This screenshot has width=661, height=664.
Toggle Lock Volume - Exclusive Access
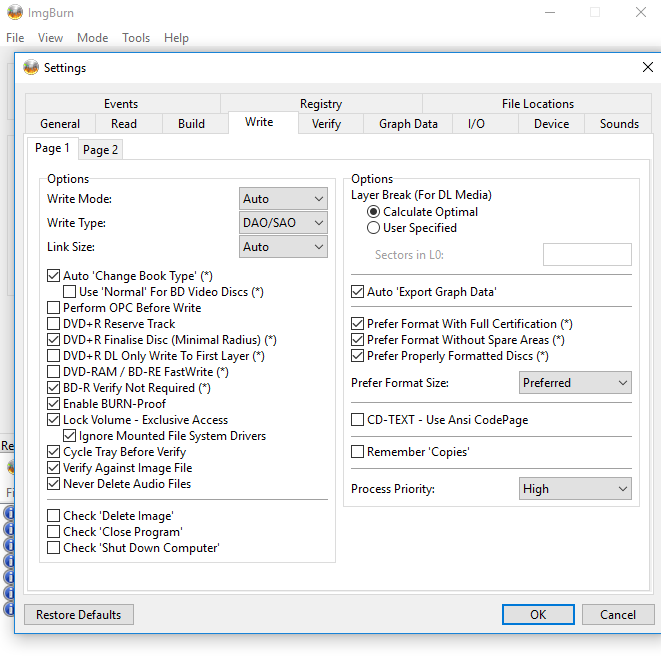[53, 420]
